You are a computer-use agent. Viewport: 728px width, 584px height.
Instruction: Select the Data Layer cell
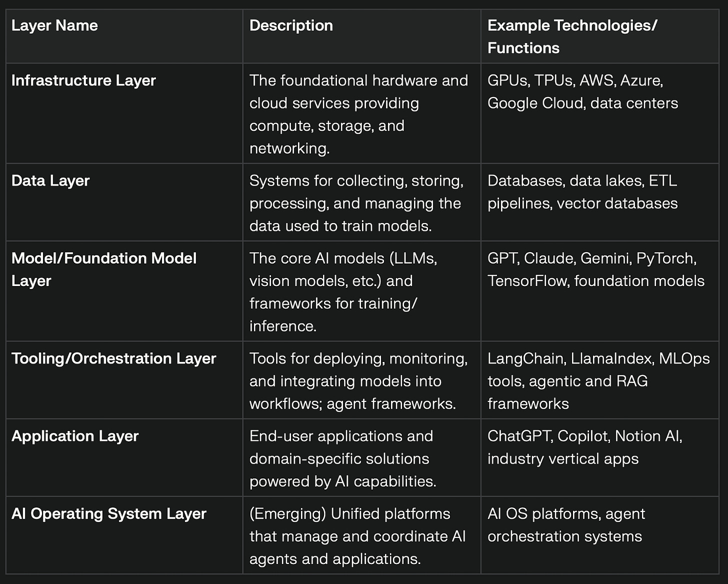(x=124, y=202)
